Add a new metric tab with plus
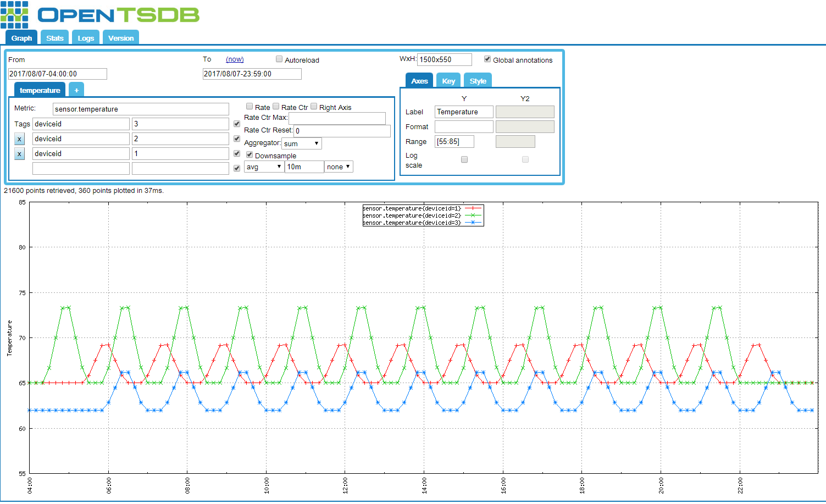Image resolution: width=826 pixels, height=504 pixels. click(76, 90)
